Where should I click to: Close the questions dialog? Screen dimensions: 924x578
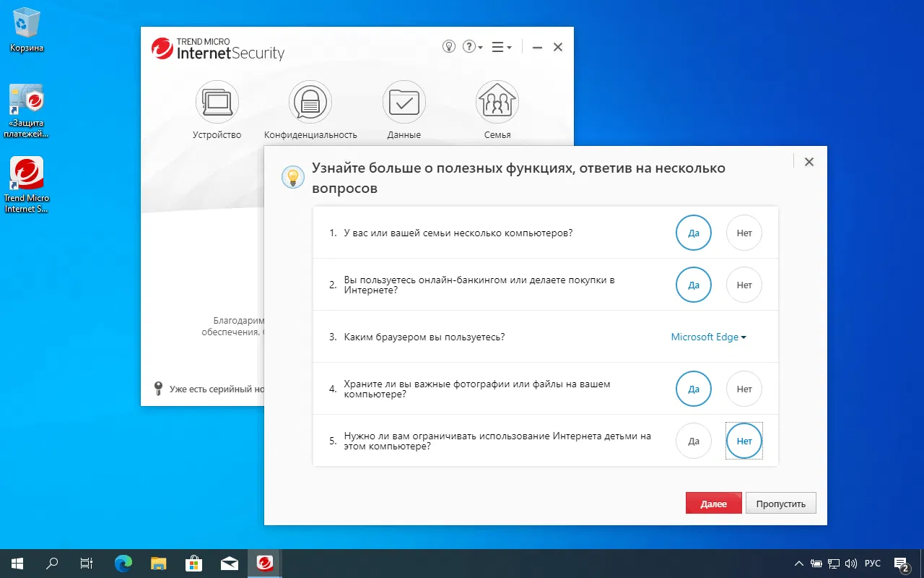pos(809,162)
